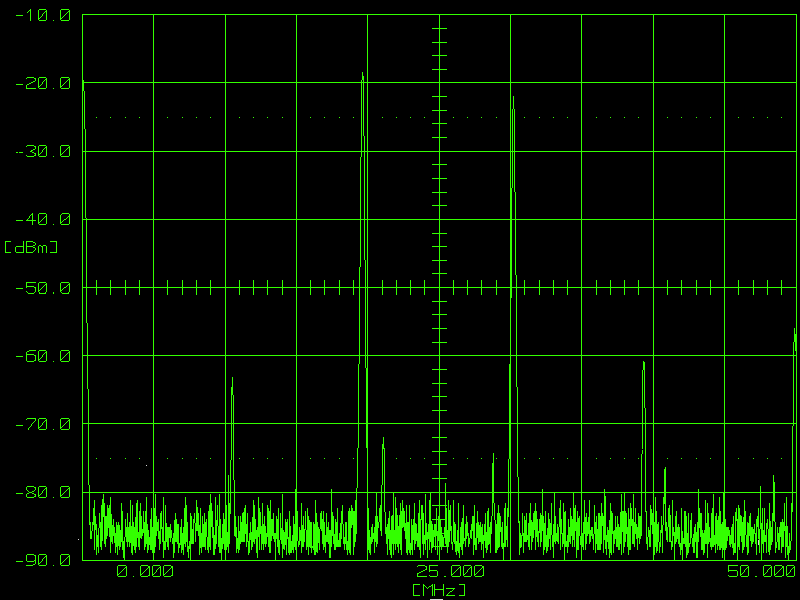Click the tallest spectrum peak near 18 MHz
The width and height of the screenshot is (800, 600).
point(363,75)
